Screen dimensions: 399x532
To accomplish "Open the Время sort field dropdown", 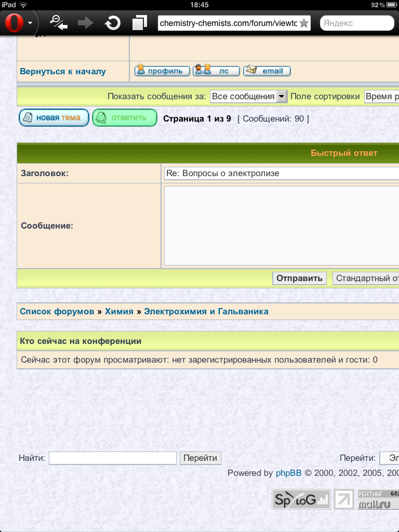I will pyautogui.click(x=381, y=97).
